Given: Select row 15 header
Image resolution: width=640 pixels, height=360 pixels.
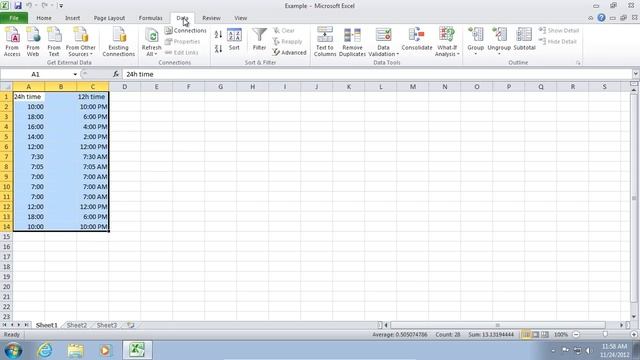Looking at the screenshot, I should click(6, 237).
